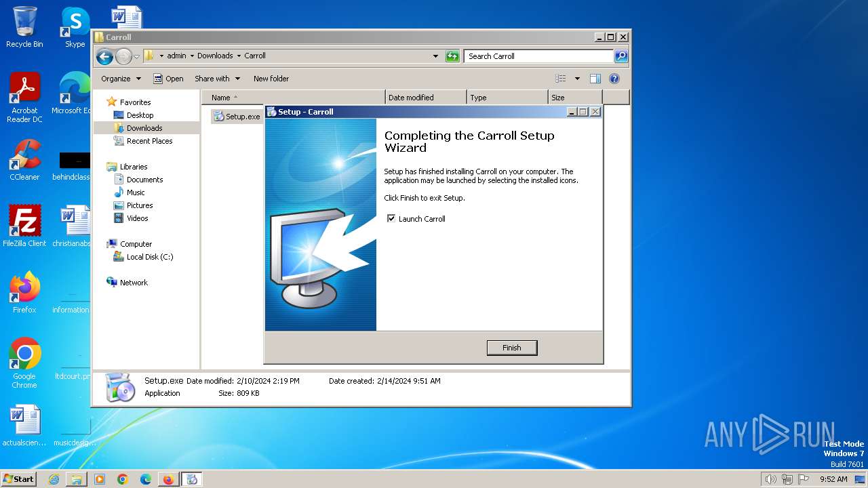This screenshot has height=488, width=868.
Task: Open Acrobat Reader DC desktop icon
Action: pyautogui.click(x=24, y=98)
